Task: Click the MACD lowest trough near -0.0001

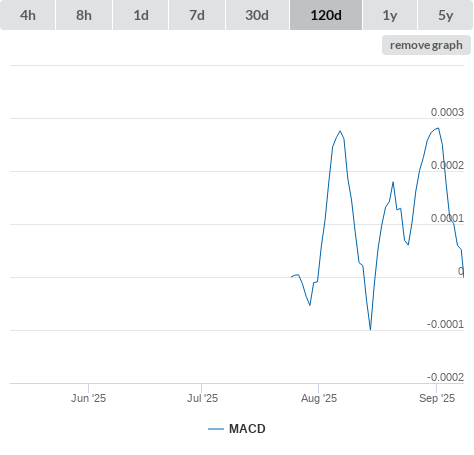Action: (370, 329)
